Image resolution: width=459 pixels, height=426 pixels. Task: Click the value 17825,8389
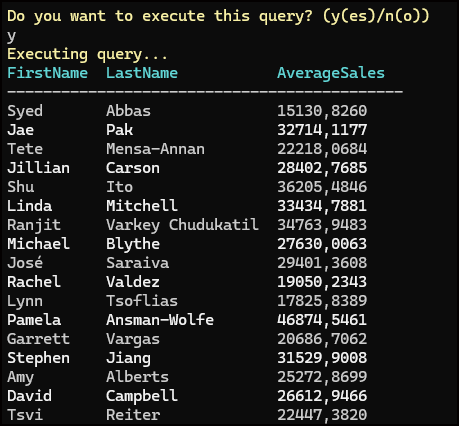tap(322, 301)
